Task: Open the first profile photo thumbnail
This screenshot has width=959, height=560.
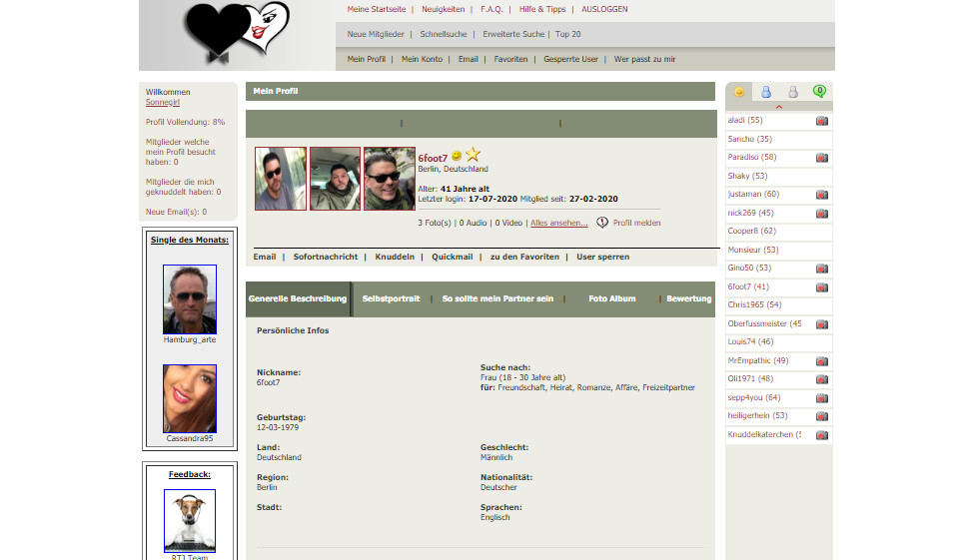Action: tap(281, 179)
